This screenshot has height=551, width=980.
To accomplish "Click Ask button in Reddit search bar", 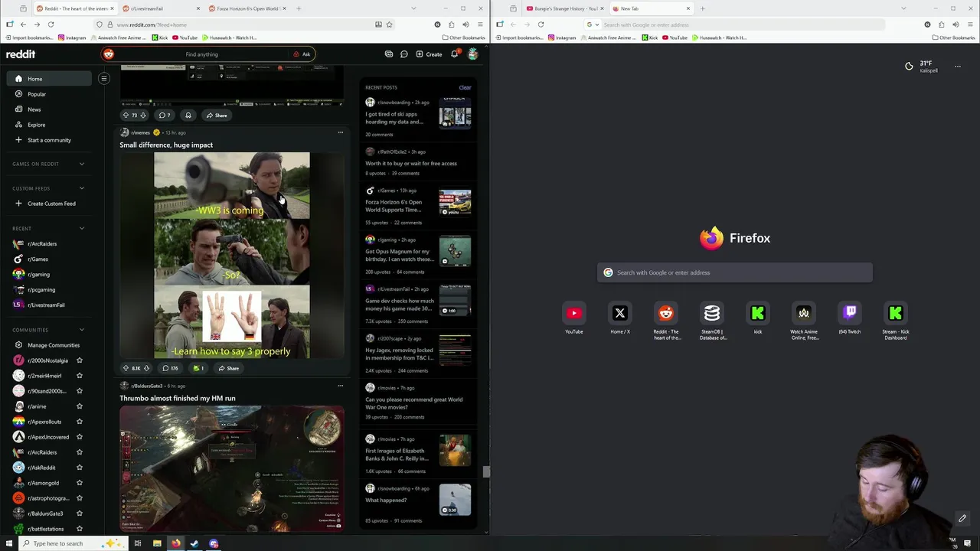I will point(302,54).
